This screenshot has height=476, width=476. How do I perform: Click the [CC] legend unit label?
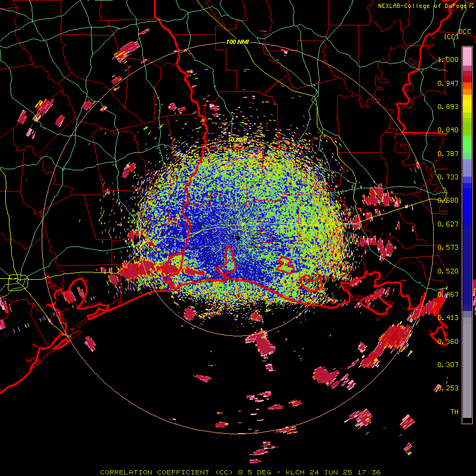[x=452, y=36]
